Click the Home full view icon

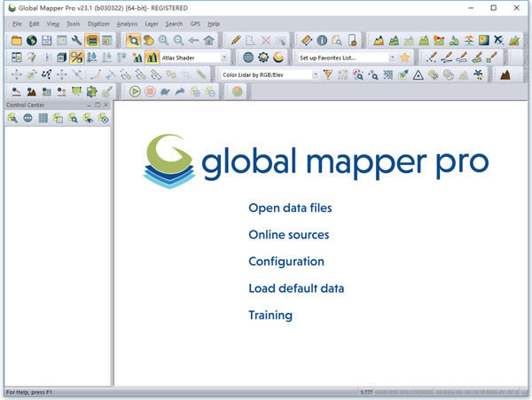click(x=208, y=40)
